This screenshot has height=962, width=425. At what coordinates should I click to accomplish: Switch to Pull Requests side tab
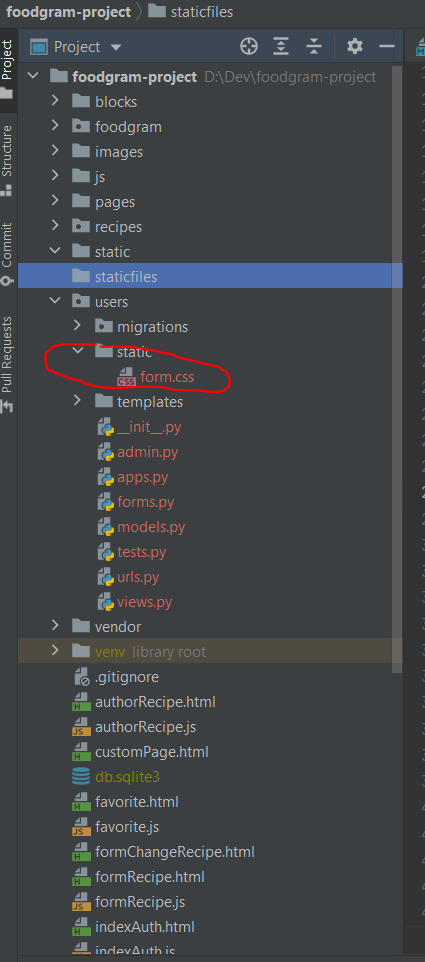(x=7, y=363)
